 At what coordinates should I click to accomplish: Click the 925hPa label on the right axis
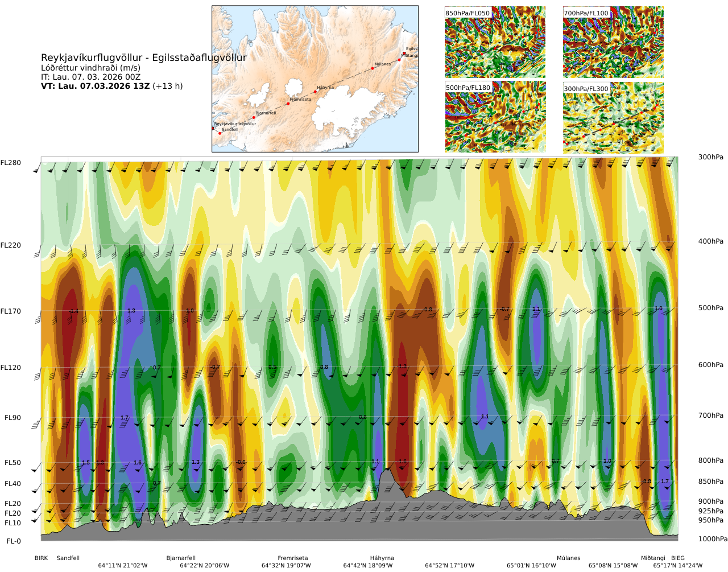pos(711,511)
